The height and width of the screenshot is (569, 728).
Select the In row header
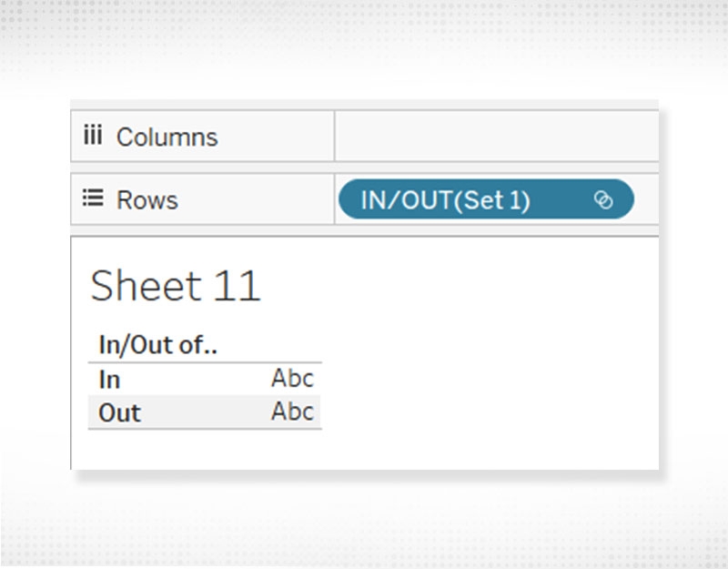(109, 380)
